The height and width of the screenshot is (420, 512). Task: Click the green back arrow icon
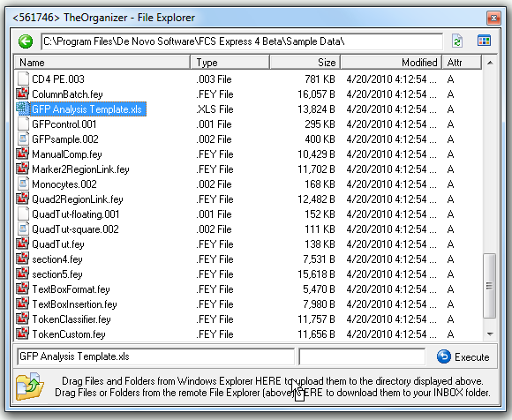26,41
